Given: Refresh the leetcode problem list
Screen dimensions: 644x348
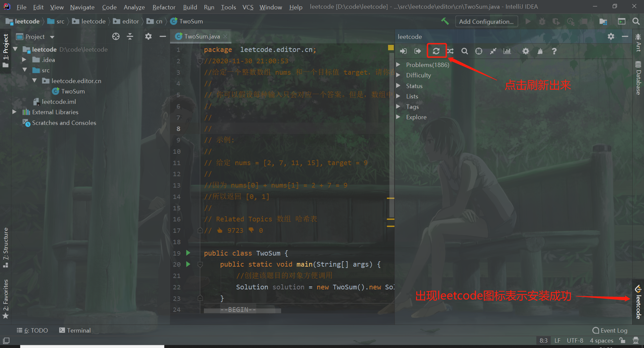Looking at the screenshot, I should [436, 51].
